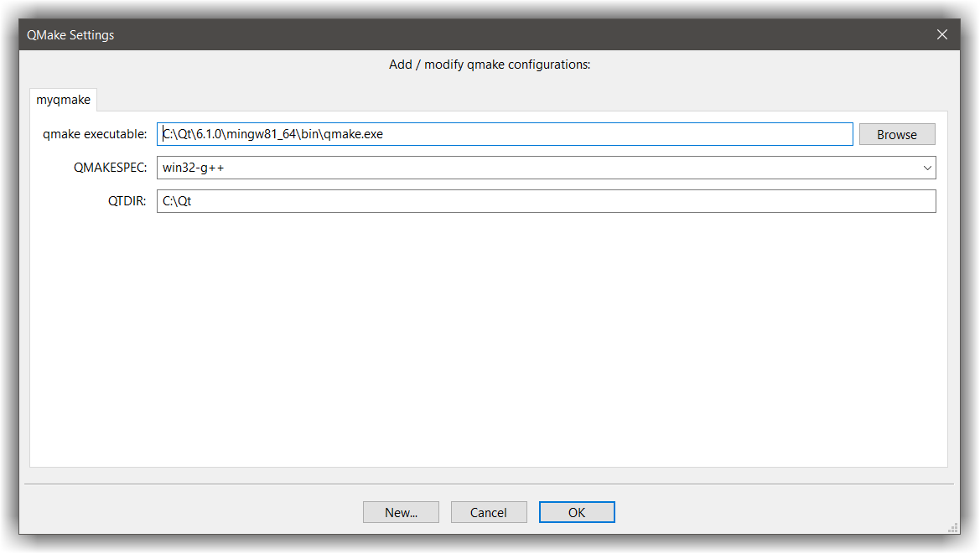
Task: Confirm settings by clicking OK
Action: (577, 512)
